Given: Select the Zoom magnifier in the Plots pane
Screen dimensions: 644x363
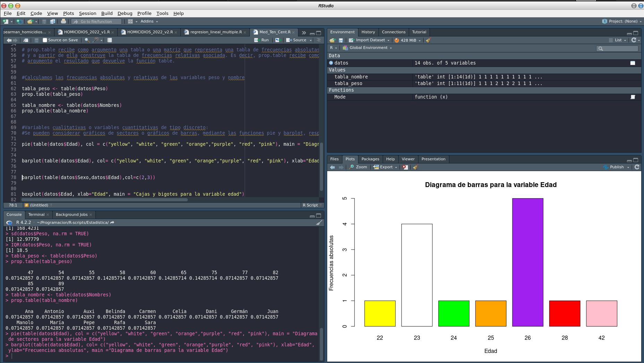Looking at the screenshot, I should click(x=358, y=167).
